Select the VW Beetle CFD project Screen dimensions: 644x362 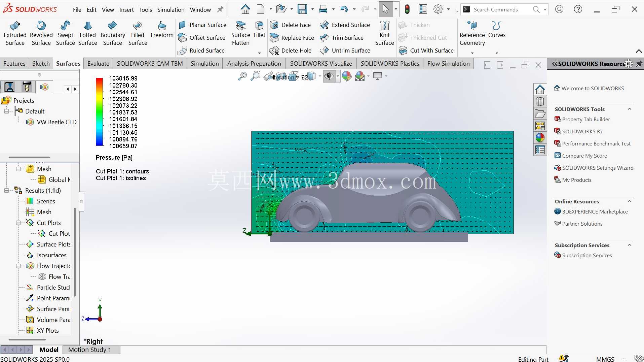[x=51, y=122]
